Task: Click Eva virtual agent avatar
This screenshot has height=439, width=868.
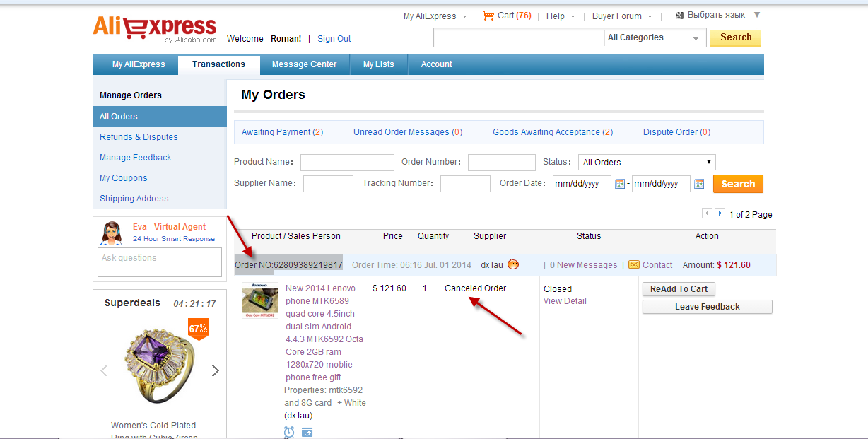Action: [x=112, y=233]
